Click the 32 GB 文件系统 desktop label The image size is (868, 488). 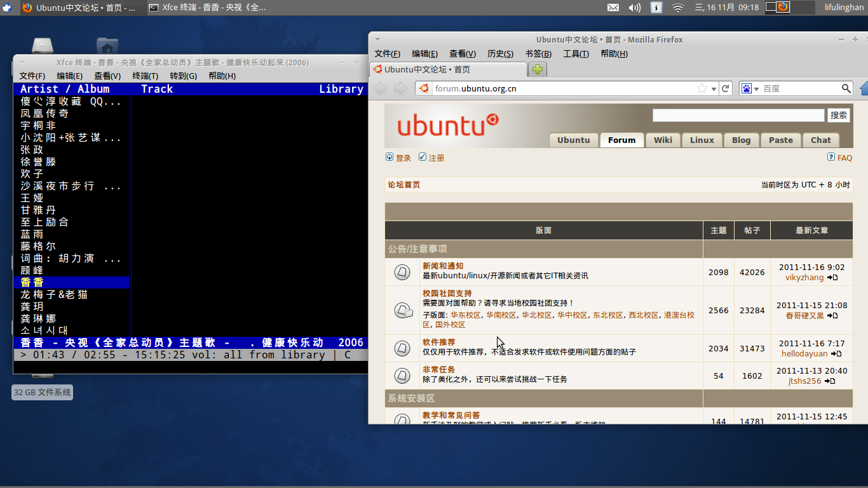coord(43,393)
